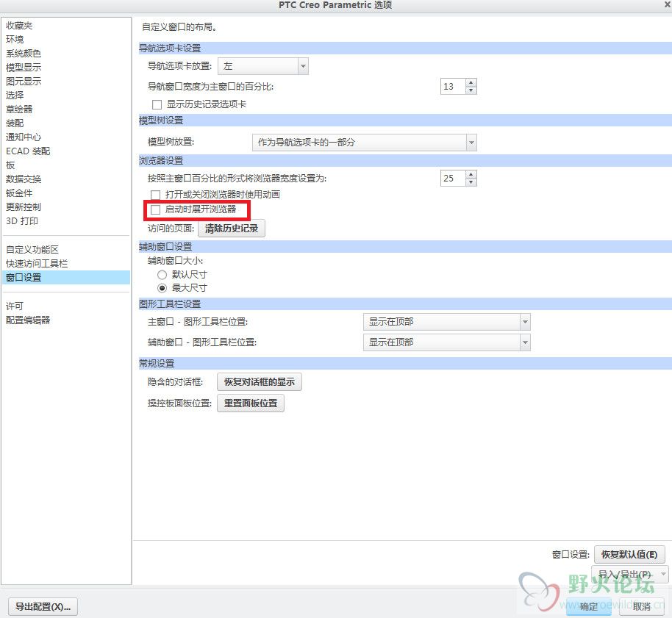Open 数据交换 options
The height and width of the screenshot is (618, 672).
tap(23, 179)
